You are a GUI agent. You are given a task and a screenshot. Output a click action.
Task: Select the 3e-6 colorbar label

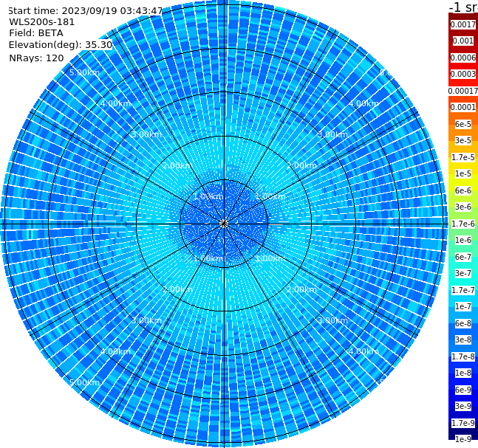[463, 207]
